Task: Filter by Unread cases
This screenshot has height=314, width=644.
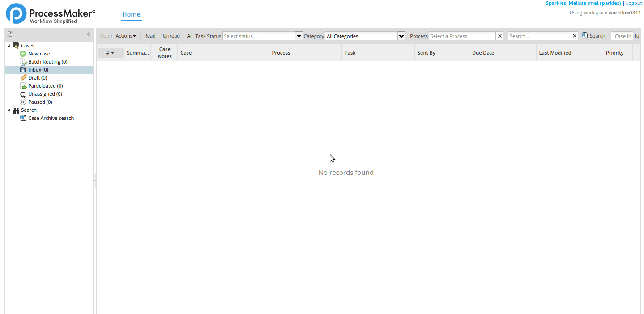Action: [x=171, y=36]
